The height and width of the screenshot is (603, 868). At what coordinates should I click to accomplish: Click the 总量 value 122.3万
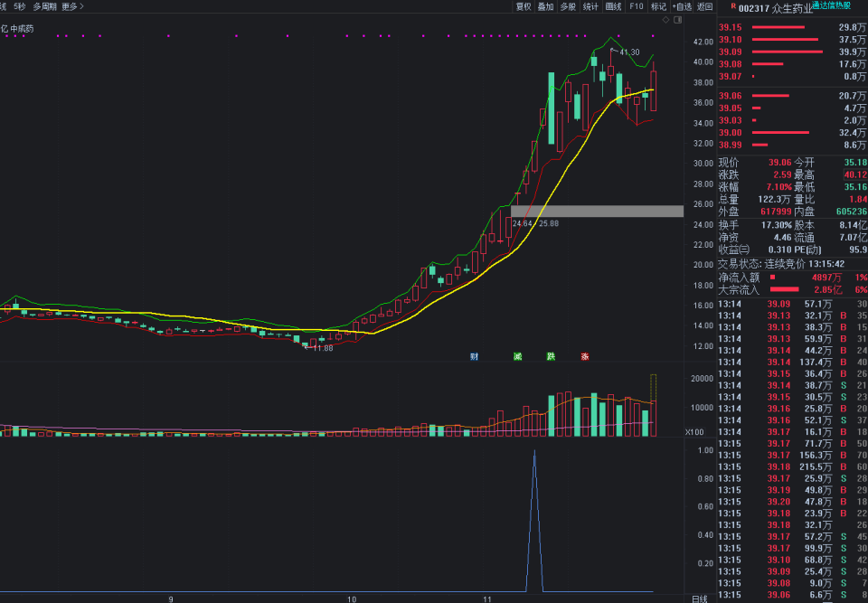tap(776, 199)
